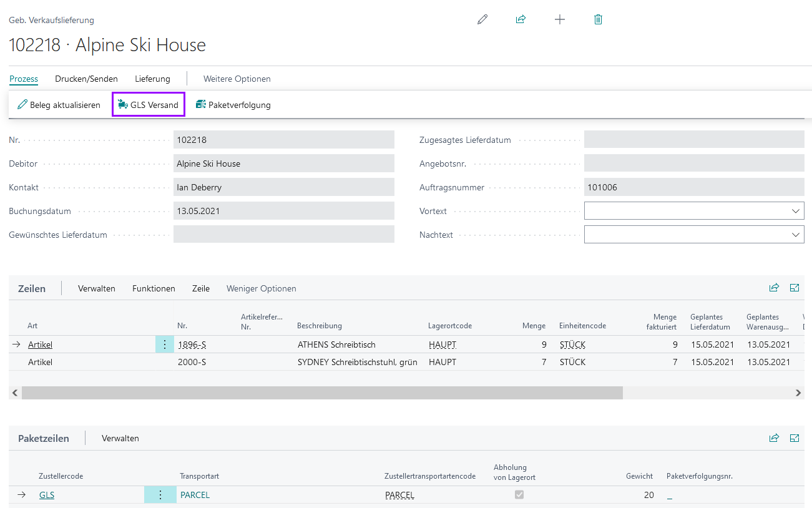Click quantity 7 of the SYDNEY line

click(544, 362)
